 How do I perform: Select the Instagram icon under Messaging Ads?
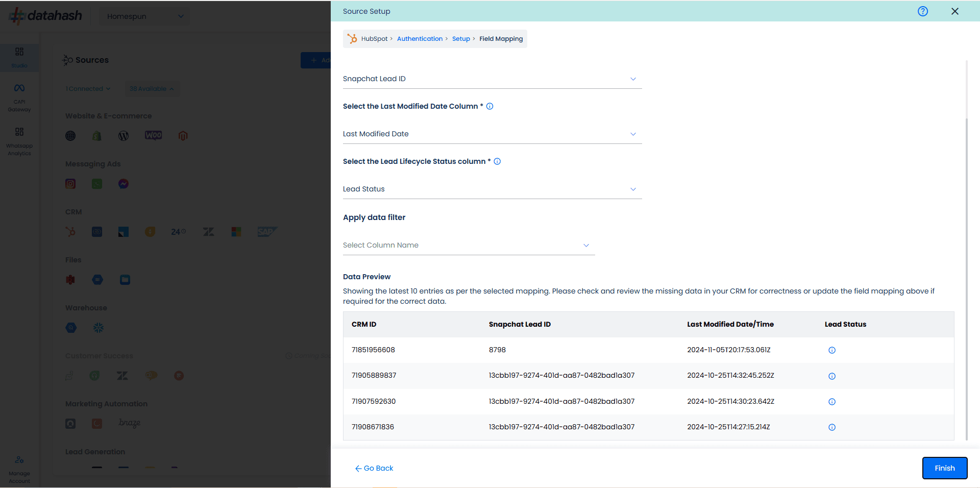(x=70, y=184)
